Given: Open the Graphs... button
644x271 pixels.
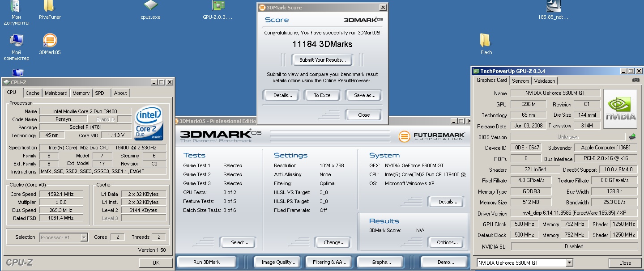Looking at the screenshot, I should click(x=381, y=262).
